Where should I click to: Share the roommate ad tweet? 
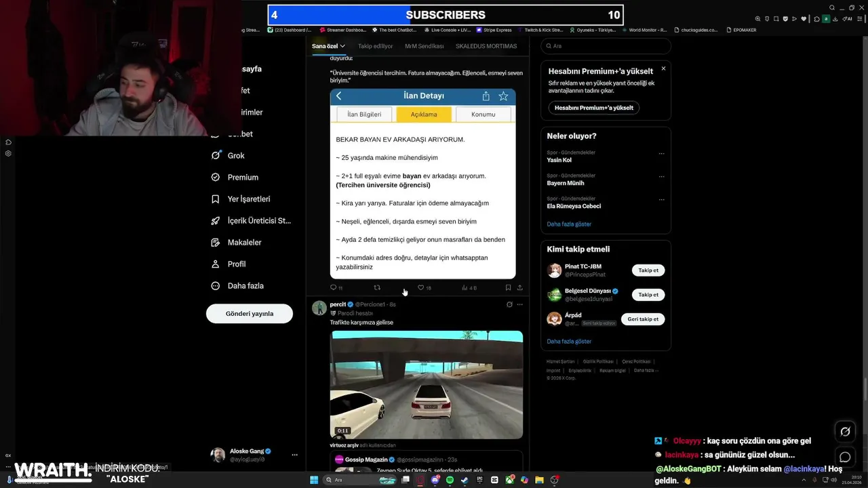click(519, 287)
